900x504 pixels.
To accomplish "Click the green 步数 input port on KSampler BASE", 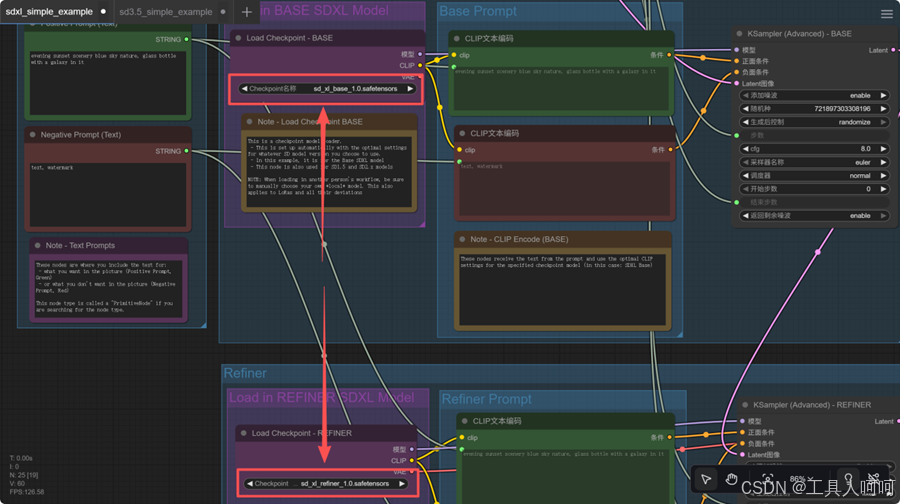I will (x=737, y=135).
